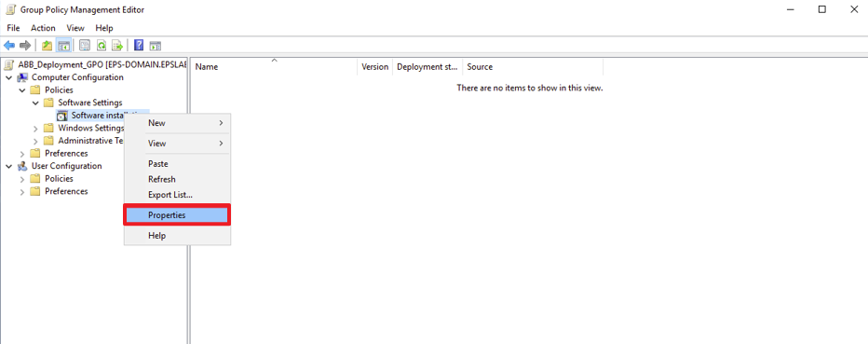The image size is (868, 344).
Task: Click the User Configuration person icon
Action: pyautogui.click(x=22, y=166)
